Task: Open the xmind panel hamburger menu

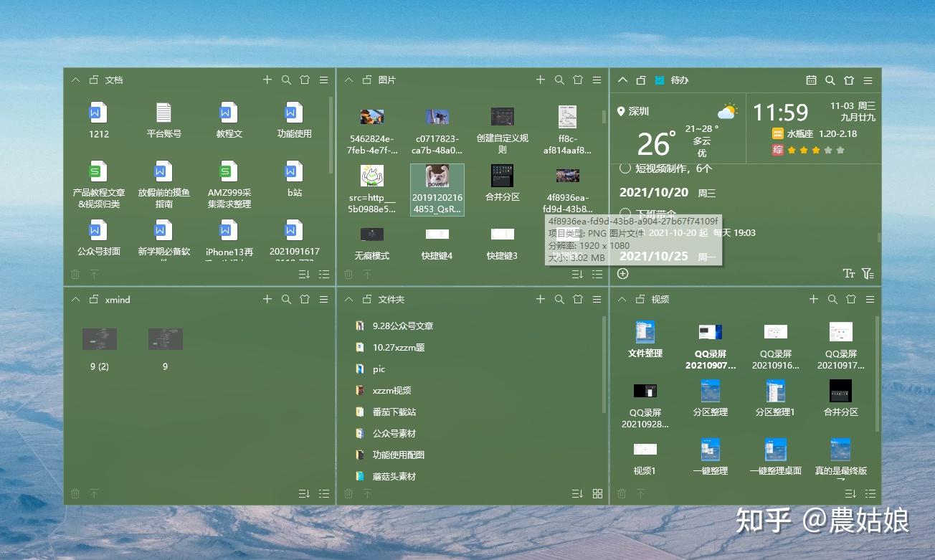Action: coord(324,299)
